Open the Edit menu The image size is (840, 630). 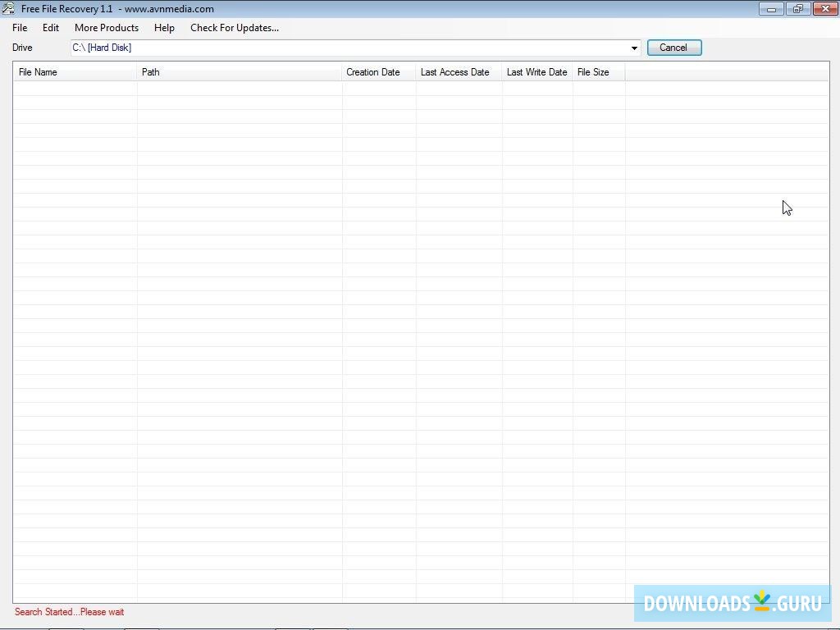50,27
